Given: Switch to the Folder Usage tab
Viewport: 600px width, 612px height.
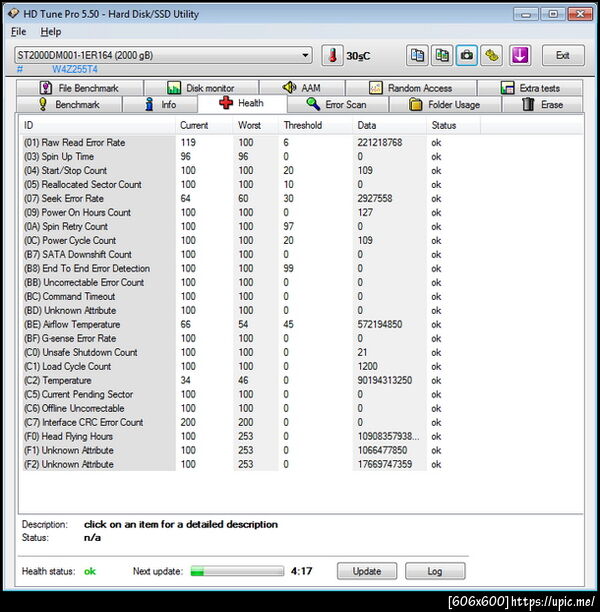Looking at the screenshot, I should 445,105.
